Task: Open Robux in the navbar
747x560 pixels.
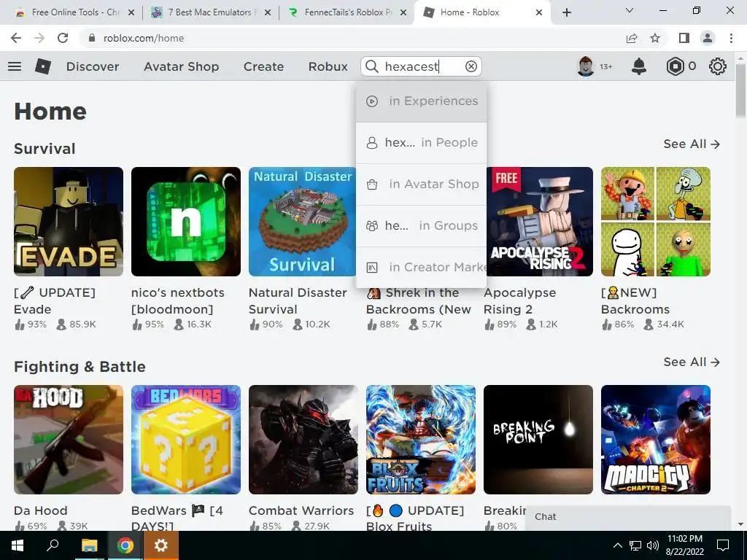Action: pos(328,66)
